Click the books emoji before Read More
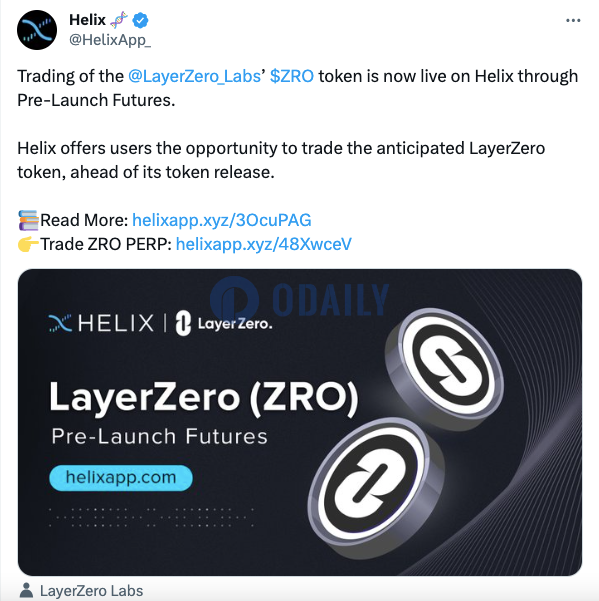Image resolution: width=599 pixels, height=601 pixels. [x=28, y=220]
